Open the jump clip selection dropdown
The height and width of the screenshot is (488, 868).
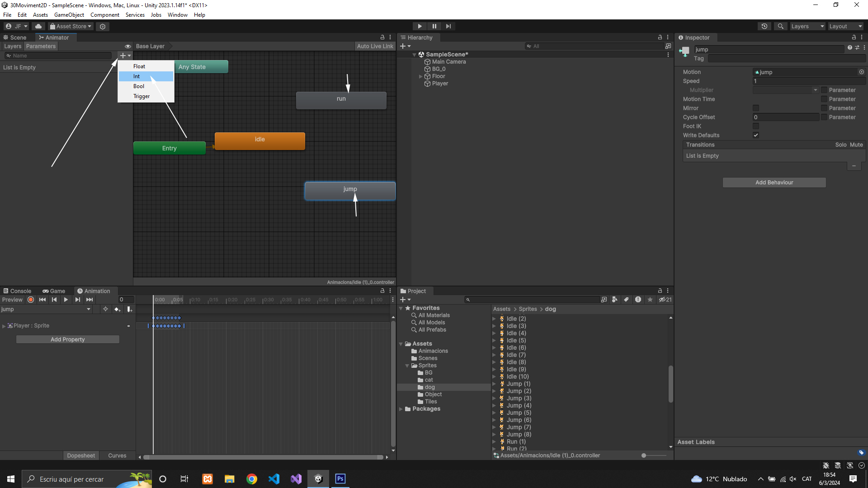coord(45,310)
